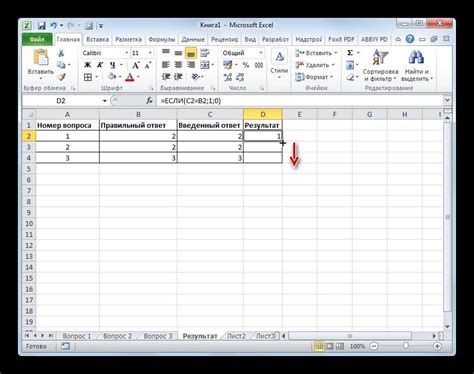This screenshot has width=474, height=374.
Task: Toggle bold formatting with Ж button
Action: pos(87,65)
